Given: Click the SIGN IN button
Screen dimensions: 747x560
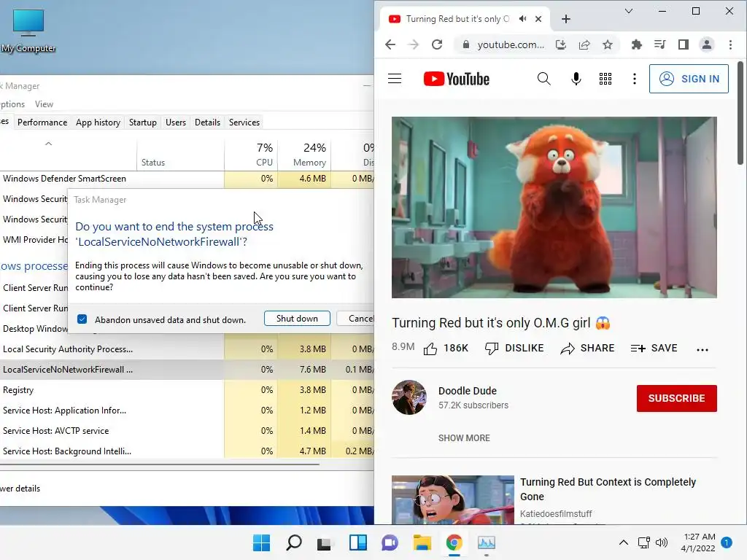Looking at the screenshot, I should [689, 79].
